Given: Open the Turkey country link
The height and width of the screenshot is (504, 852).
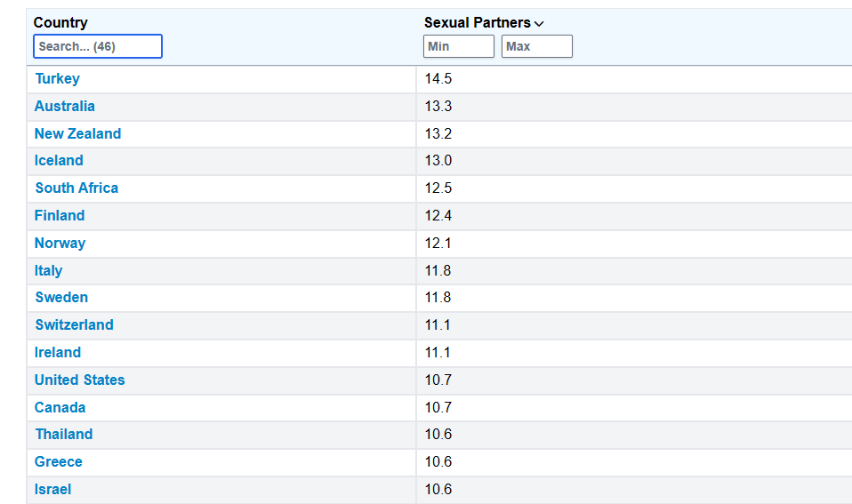Looking at the screenshot, I should [x=57, y=79].
